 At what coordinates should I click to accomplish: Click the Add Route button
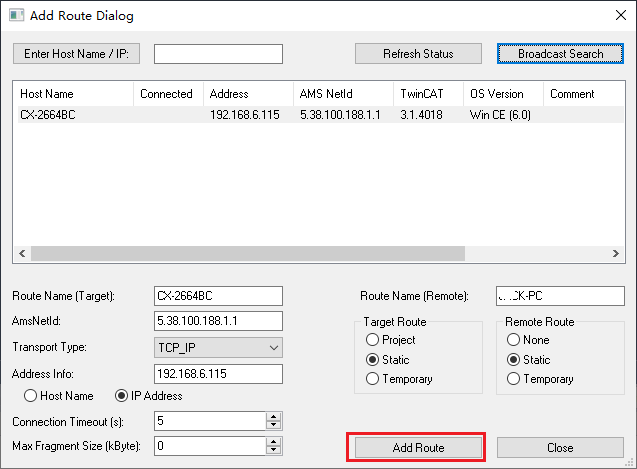416,447
